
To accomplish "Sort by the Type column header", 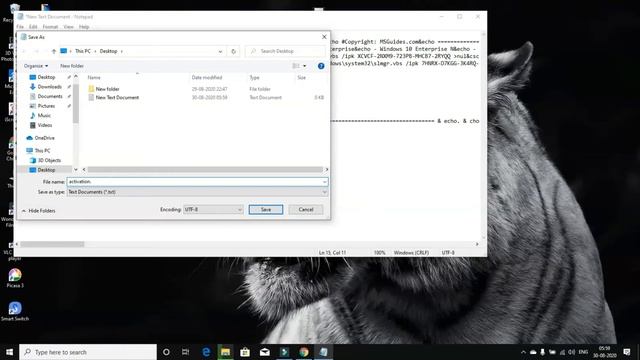I will [254, 78].
